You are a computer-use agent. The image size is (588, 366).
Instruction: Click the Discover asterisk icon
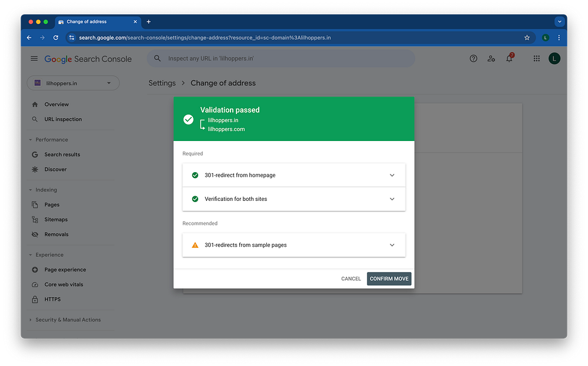pyautogui.click(x=35, y=169)
